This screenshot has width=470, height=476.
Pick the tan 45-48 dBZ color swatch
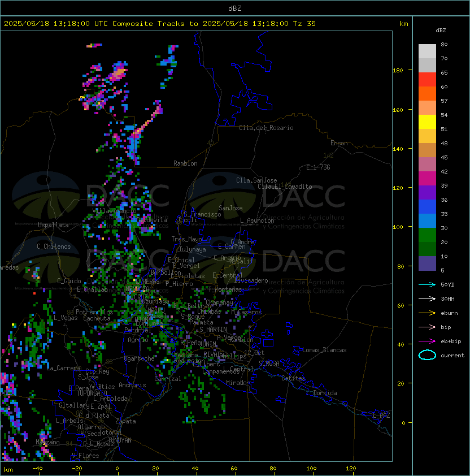click(x=427, y=150)
